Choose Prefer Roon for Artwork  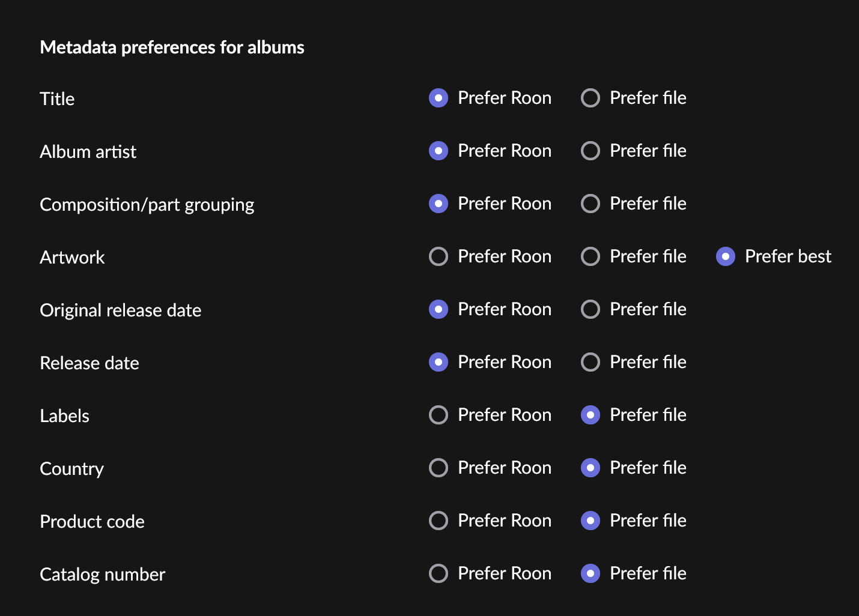click(439, 256)
